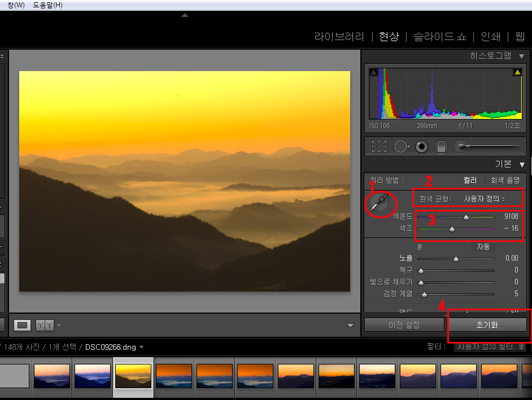Open the 흰색 균형 사용자 정의 dropdown
Image resolution: width=532 pixels, height=400 pixels.
484,199
